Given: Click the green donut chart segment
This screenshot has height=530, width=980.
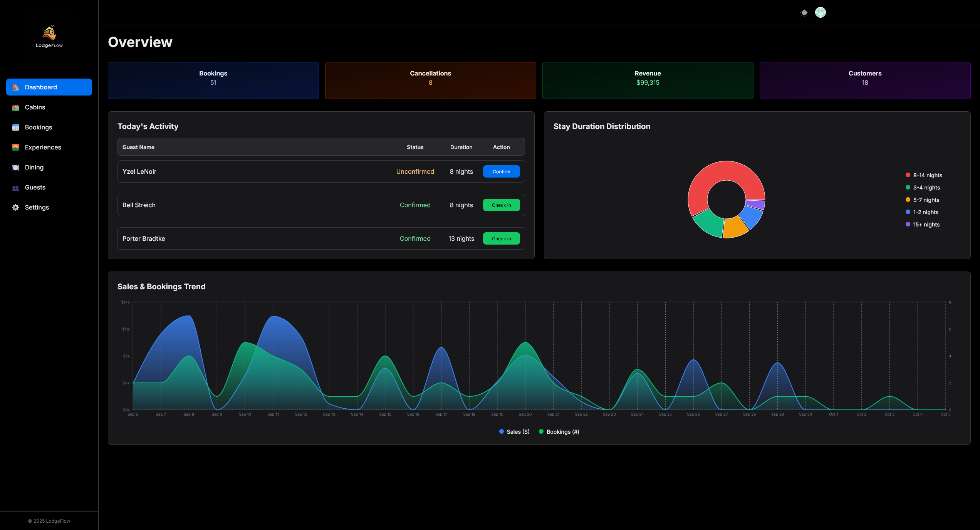Looking at the screenshot, I should coord(710,225).
